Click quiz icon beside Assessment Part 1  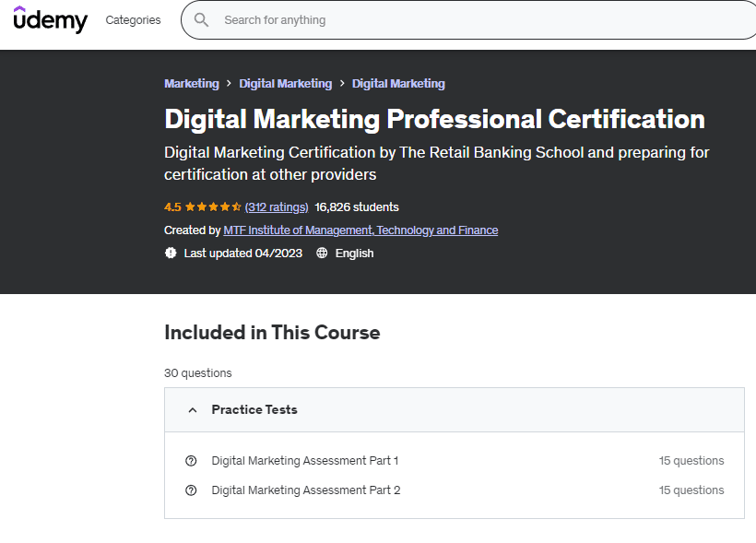click(x=191, y=461)
